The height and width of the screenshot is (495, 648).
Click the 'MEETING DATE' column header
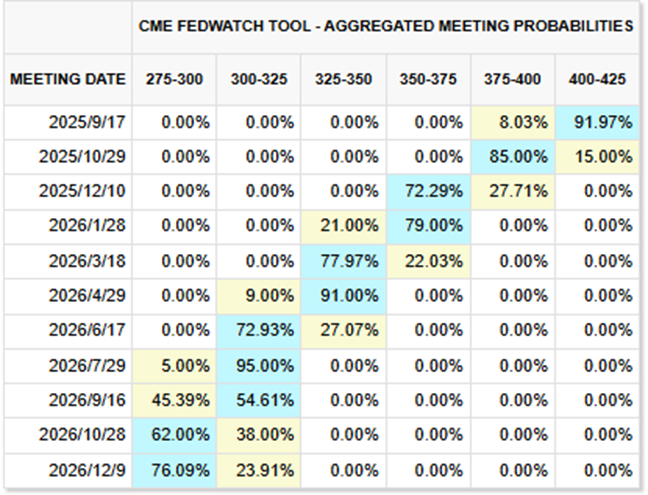pyautogui.click(x=68, y=80)
